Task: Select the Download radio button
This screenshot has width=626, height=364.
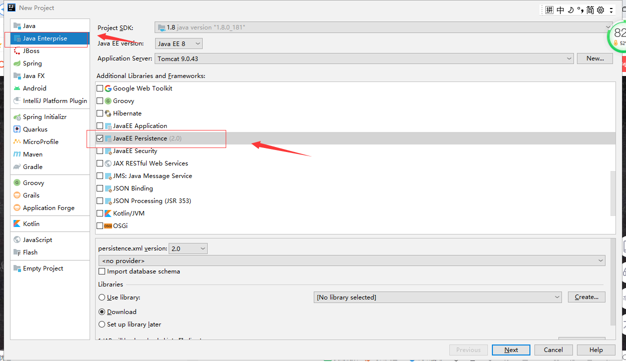Action: (102, 311)
